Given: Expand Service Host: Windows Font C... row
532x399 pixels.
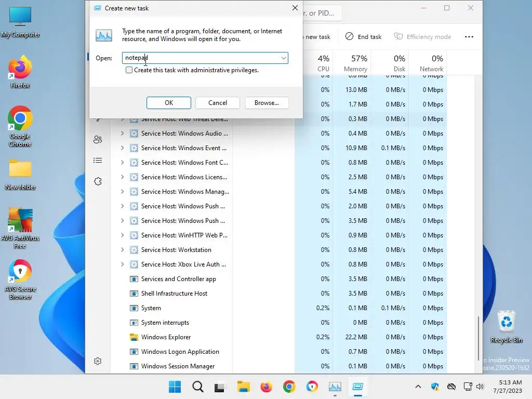Looking at the screenshot, I should point(122,163).
